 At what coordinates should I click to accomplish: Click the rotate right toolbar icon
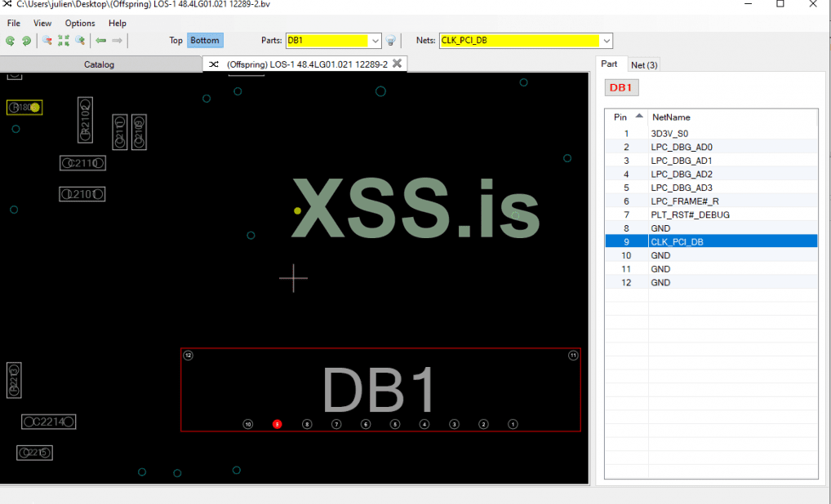[x=26, y=41]
